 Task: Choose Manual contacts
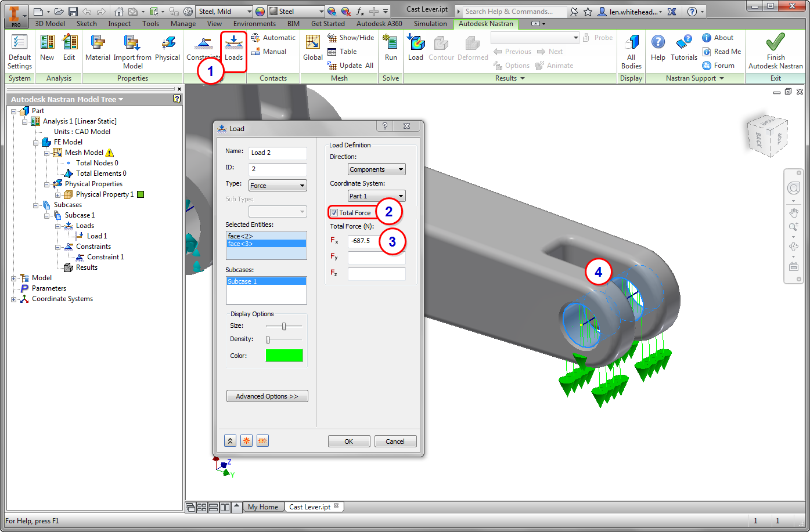(269, 52)
